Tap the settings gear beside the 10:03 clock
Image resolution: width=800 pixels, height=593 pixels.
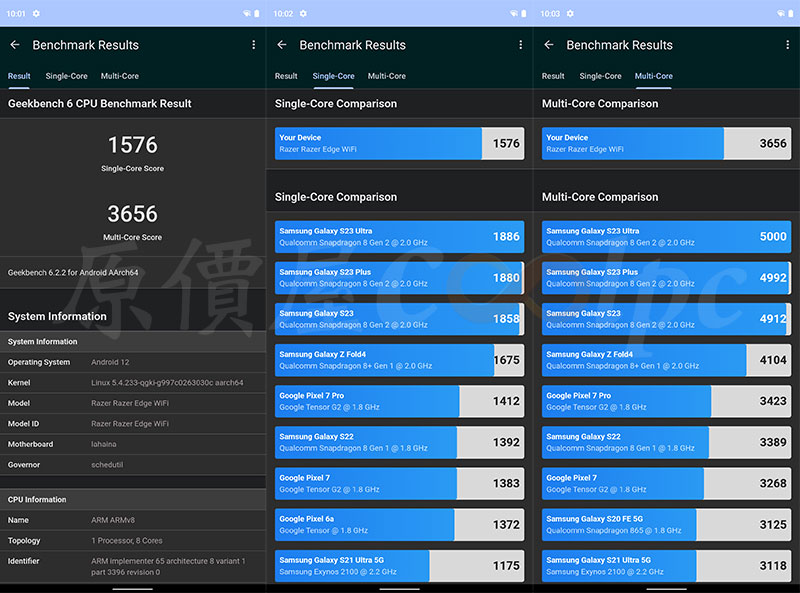pyautogui.click(x=570, y=14)
